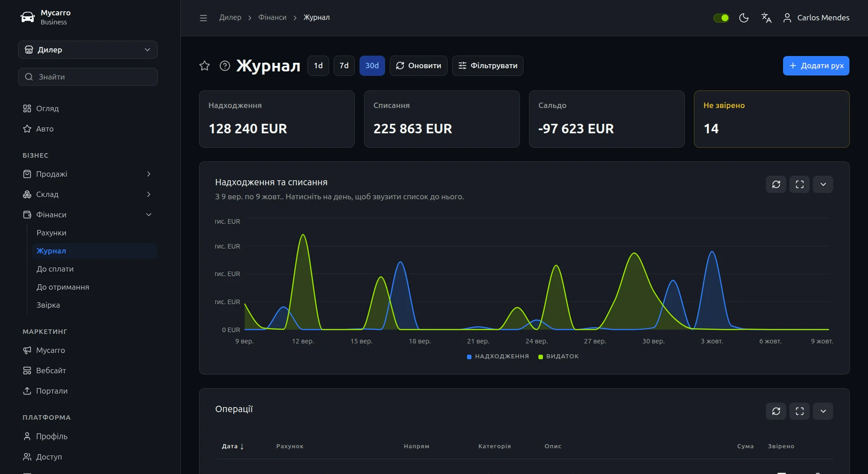Screen dimensions: 868x474
Task: Expand the chart to fullscreen
Action: 799,184
